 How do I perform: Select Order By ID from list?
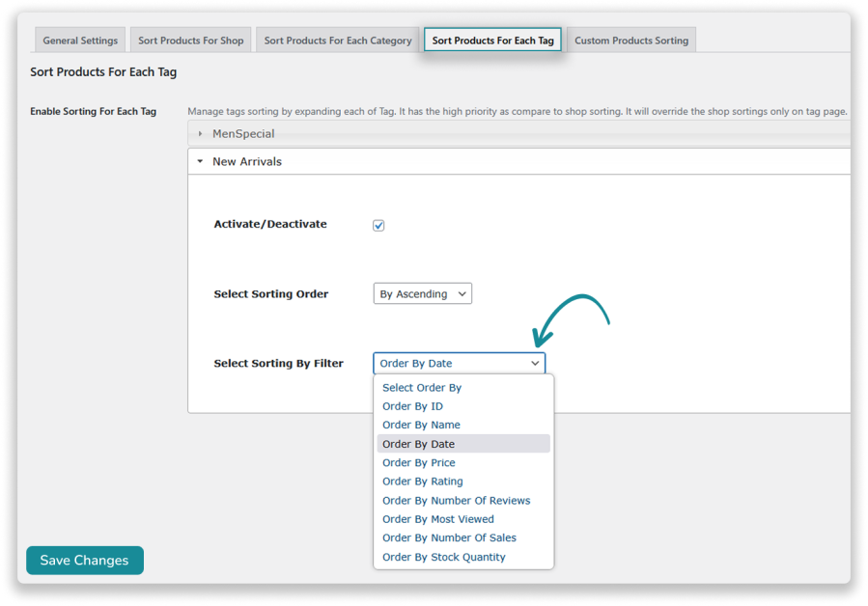[412, 406]
